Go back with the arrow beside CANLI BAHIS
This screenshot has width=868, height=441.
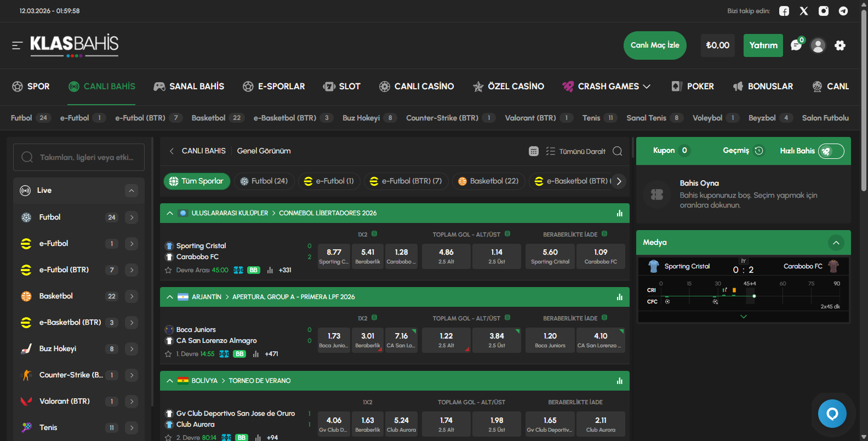click(172, 151)
